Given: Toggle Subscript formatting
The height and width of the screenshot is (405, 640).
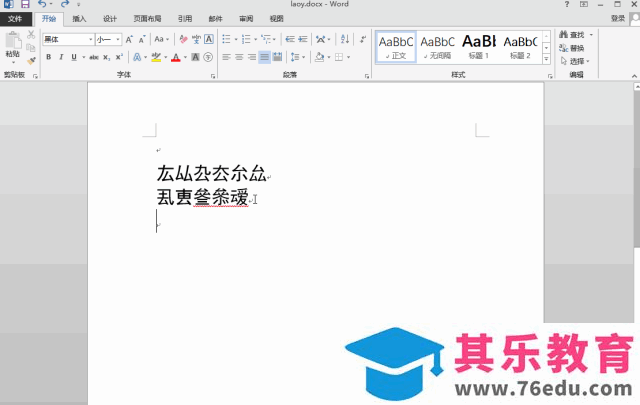Looking at the screenshot, I should 106,57.
